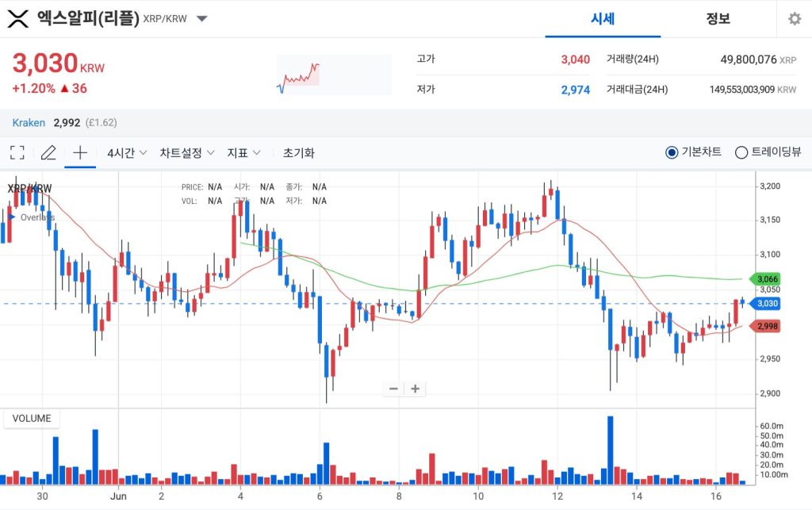Image resolution: width=812 pixels, height=510 pixels.
Task: Open the 4시간 interval dropdown
Action: [127, 152]
